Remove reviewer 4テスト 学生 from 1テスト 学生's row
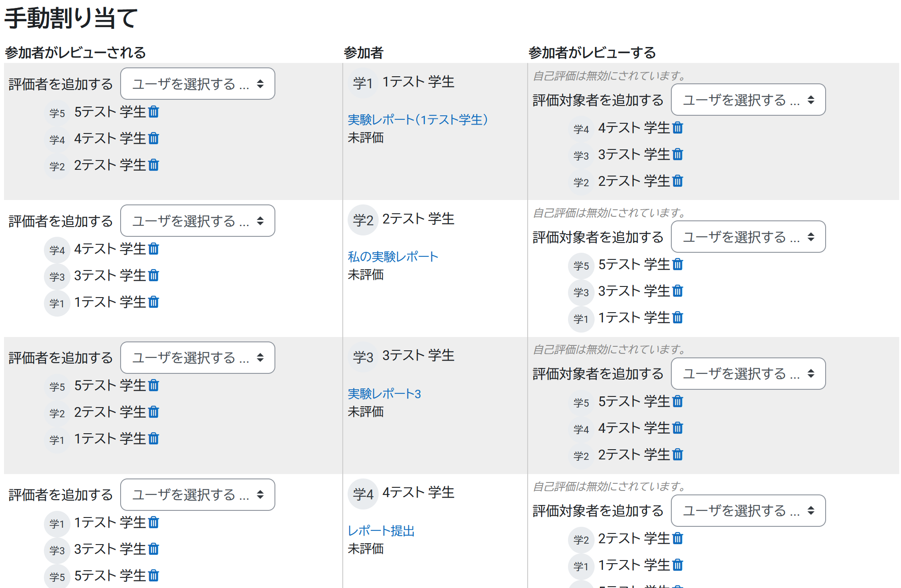 (153, 138)
